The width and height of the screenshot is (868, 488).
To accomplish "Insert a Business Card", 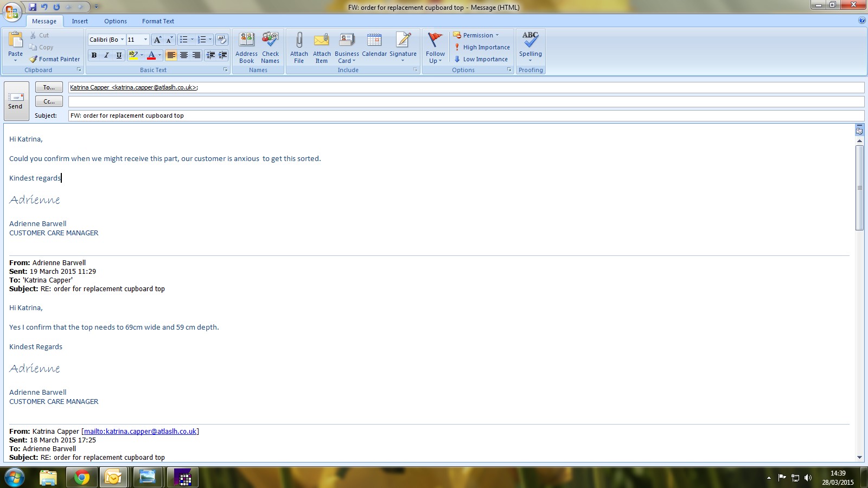I will [x=347, y=48].
